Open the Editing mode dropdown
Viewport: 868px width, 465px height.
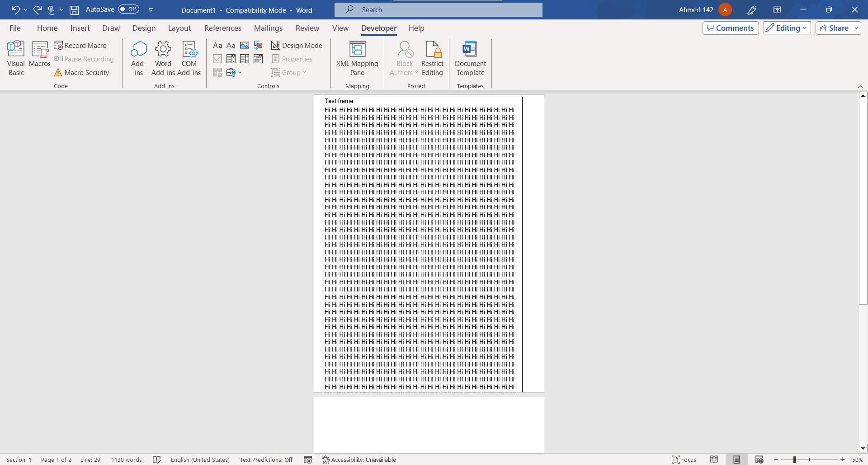(787, 28)
